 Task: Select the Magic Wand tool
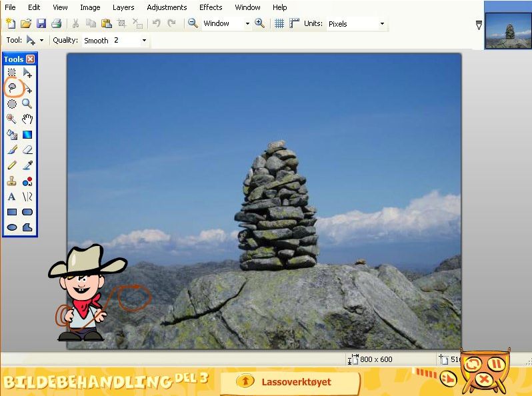click(x=12, y=119)
